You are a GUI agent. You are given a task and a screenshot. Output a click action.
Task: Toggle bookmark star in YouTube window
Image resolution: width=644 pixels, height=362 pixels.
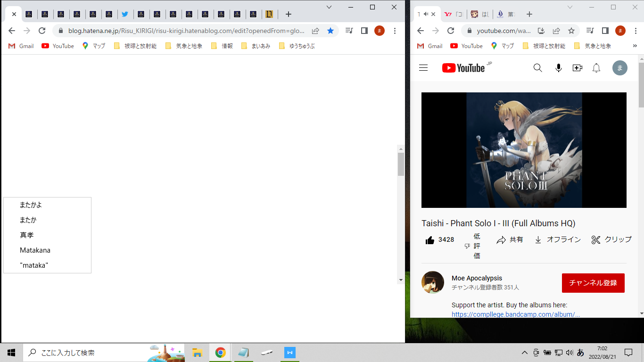[x=571, y=31]
